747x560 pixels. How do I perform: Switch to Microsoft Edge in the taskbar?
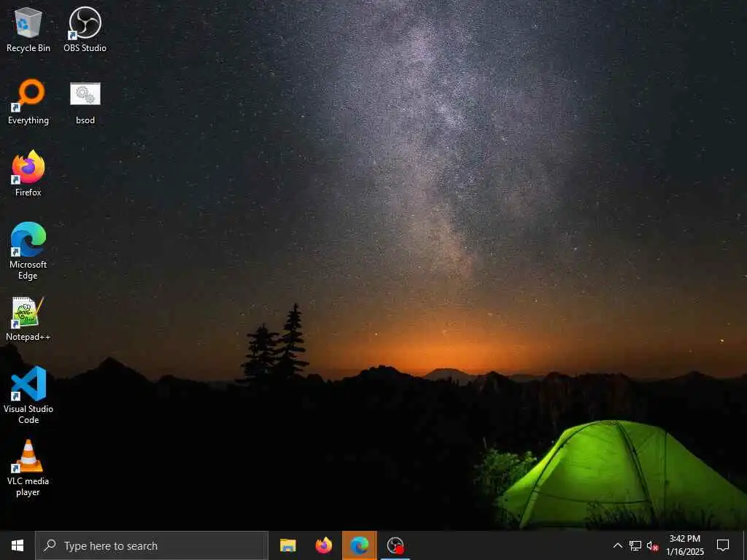[360, 545]
